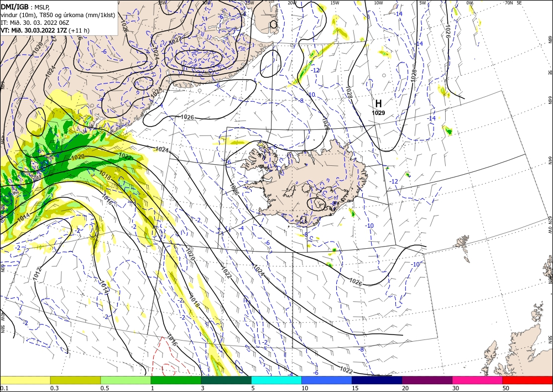The width and height of the screenshot is (553, 392).
Task: Click the blue 10–15 legend swatch
Action: pyautogui.click(x=327, y=380)
